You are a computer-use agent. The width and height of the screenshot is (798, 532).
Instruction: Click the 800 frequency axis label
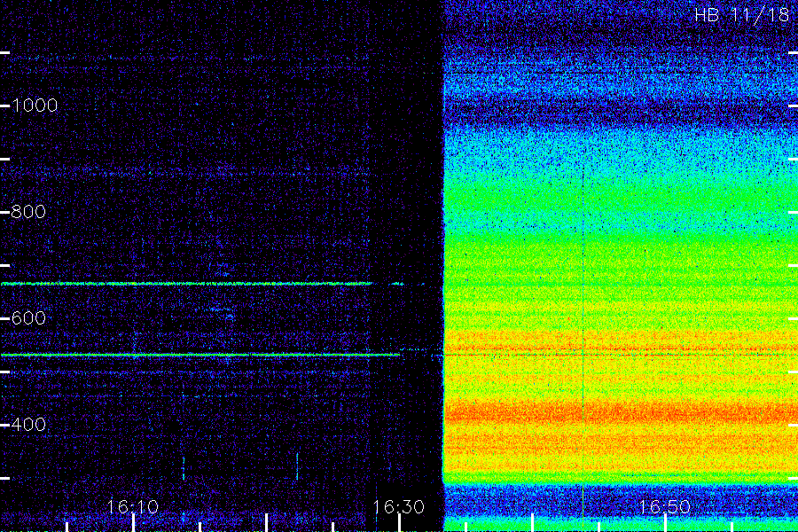28,212
